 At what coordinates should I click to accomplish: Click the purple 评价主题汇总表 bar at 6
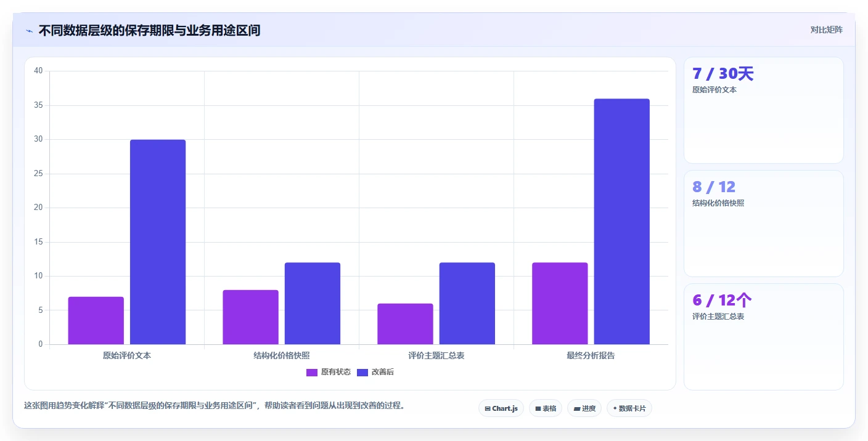click(x=406, y=324)
